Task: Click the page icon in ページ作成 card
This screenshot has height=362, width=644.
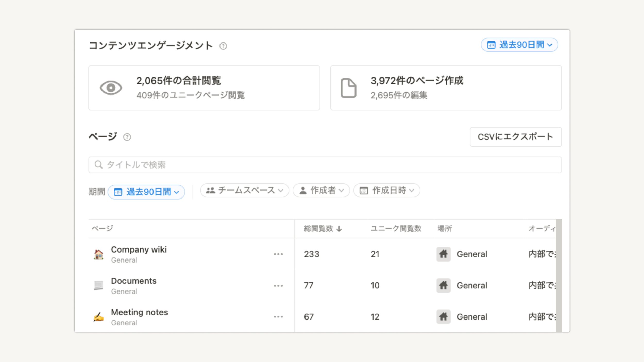Action: pyautogui.click(x=349, y=88)
